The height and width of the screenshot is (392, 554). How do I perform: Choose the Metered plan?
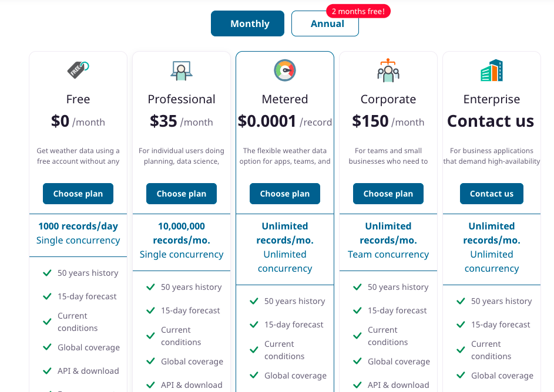point(285,194)
